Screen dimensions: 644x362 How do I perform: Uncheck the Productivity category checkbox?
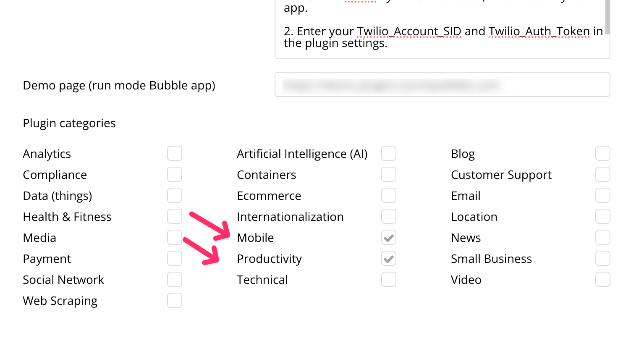pyautogui.click(x=389, y=259)
